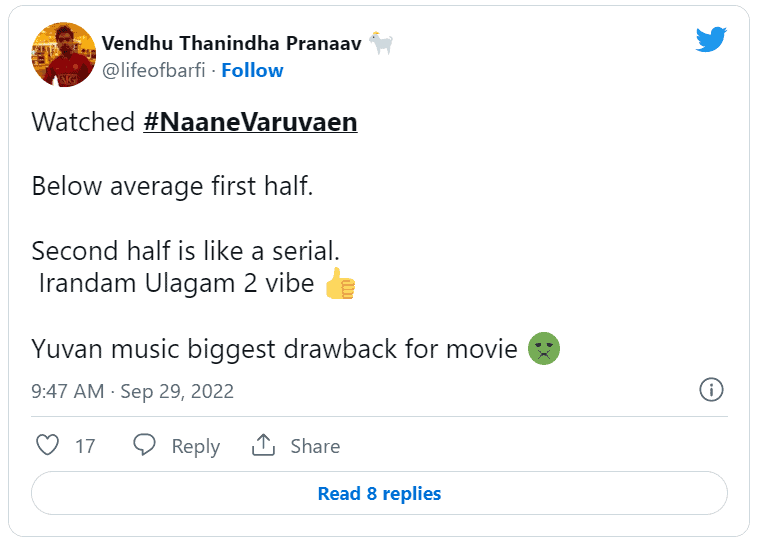Image resolution: width=768 pixels, height=544 pixels.
Task: Click the Twitter bird logo
Action: [711, 41]
